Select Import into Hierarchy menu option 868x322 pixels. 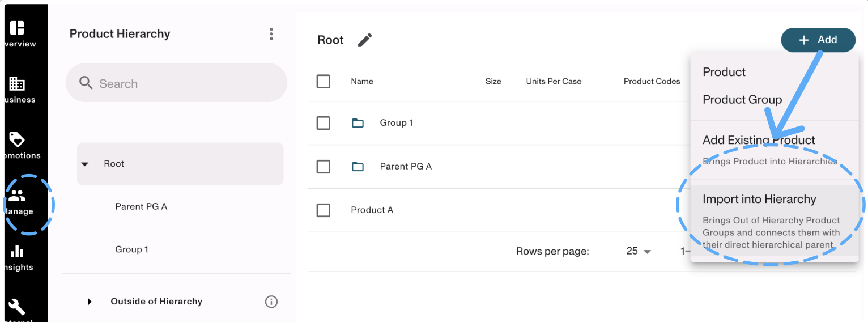point(759,200)
